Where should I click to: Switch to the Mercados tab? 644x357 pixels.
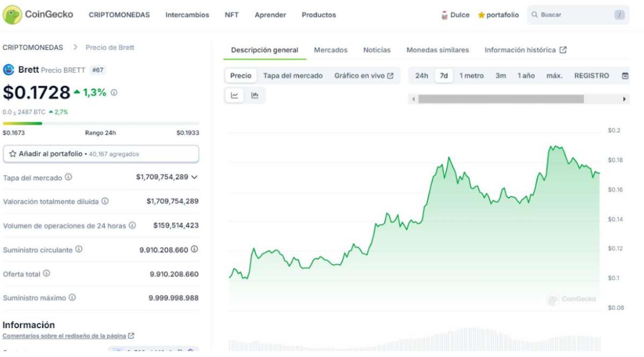(331, 49)
